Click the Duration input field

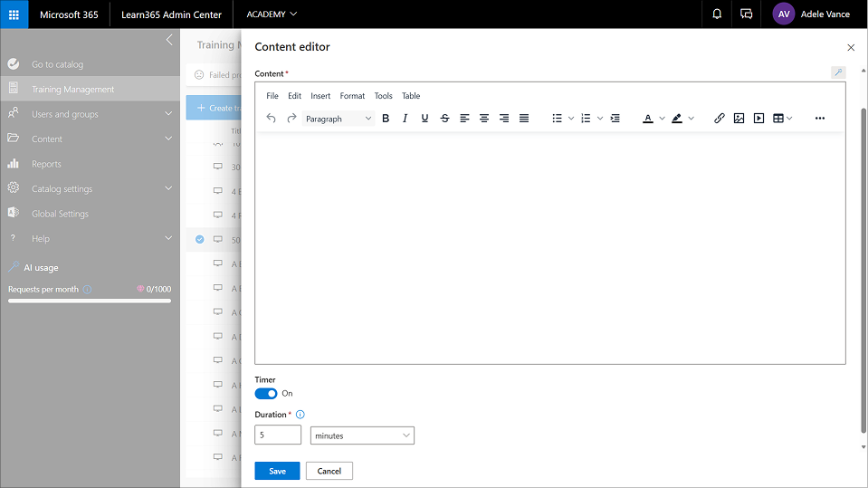pyautogui.click(x=278, y=435)
